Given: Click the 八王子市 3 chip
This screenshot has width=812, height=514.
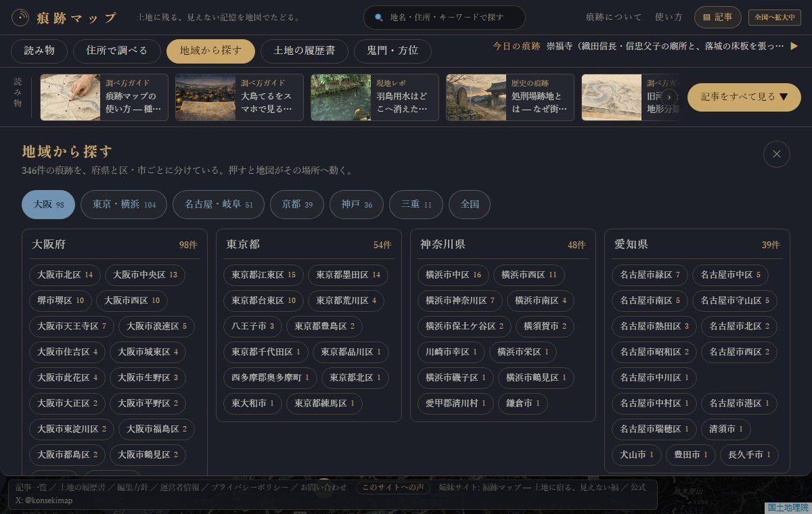Looking at the screenshot, I should 252,327.
